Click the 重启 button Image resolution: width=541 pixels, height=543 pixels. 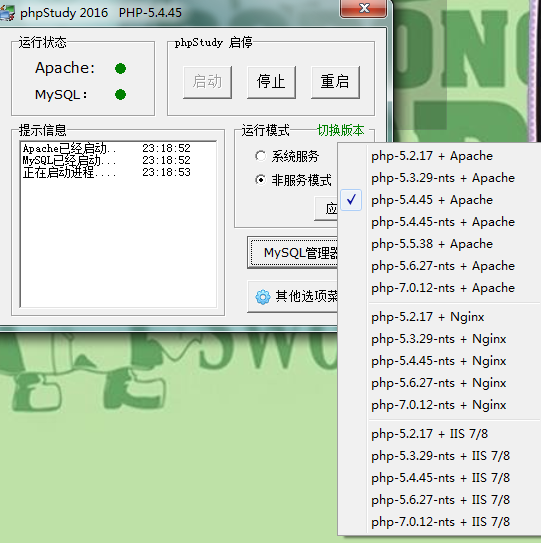(x=335, y=82)
